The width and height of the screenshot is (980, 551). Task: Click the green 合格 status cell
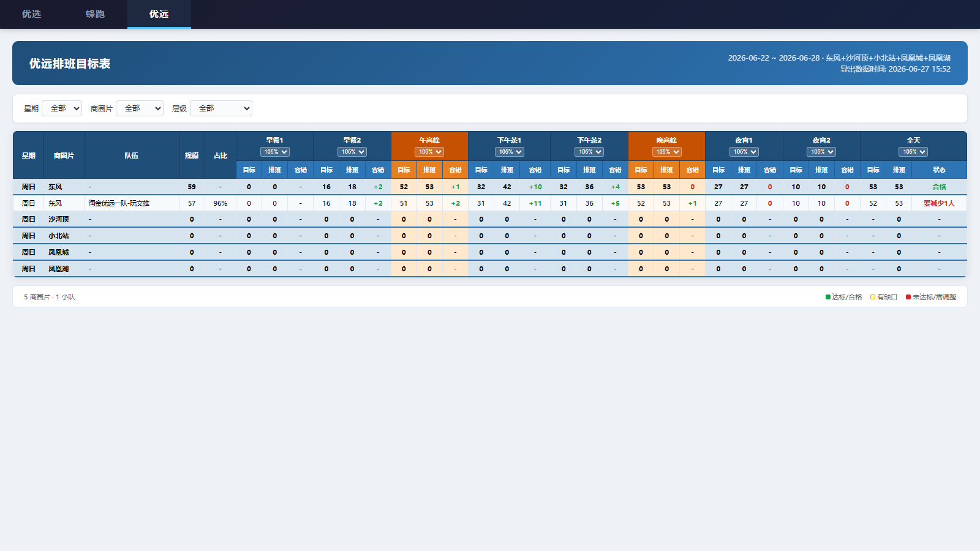pyautogui.click(x=939, y=187)
